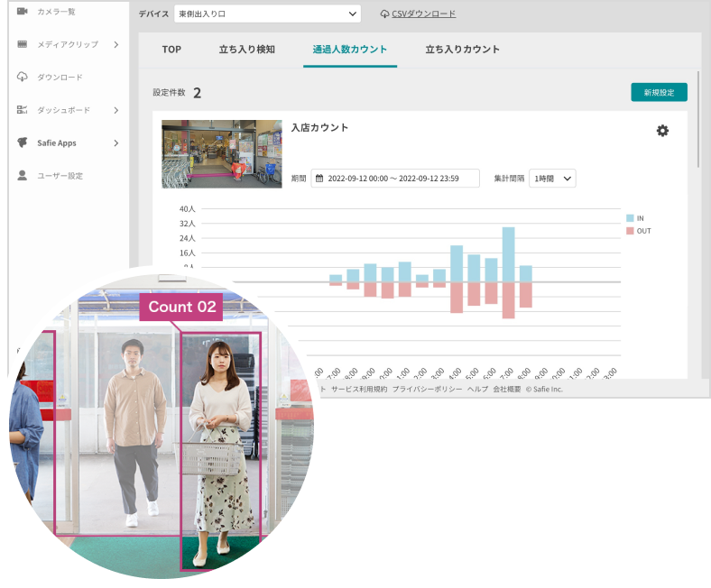711x588 pixels.
Task: Click the CSVダウンロード link
Action: (423, 14)
